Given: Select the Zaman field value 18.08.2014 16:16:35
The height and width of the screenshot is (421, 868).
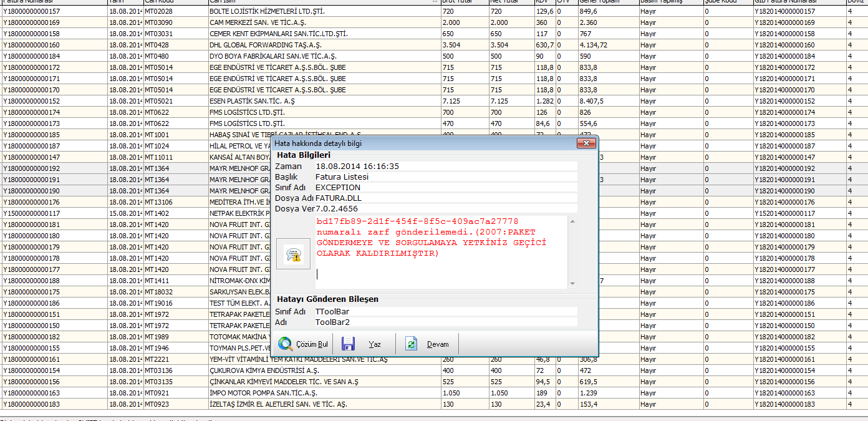Looking at the screenshot, I should coord(357,167).
